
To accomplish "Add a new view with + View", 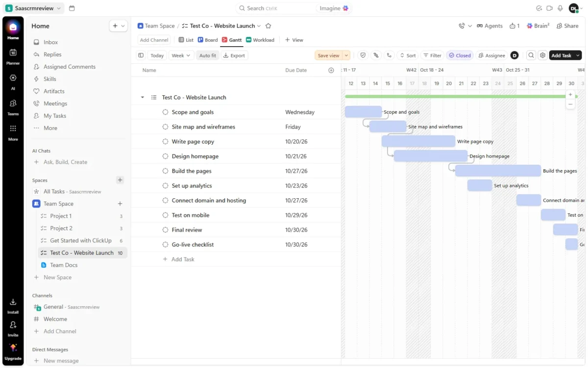I will pos(294,40).
